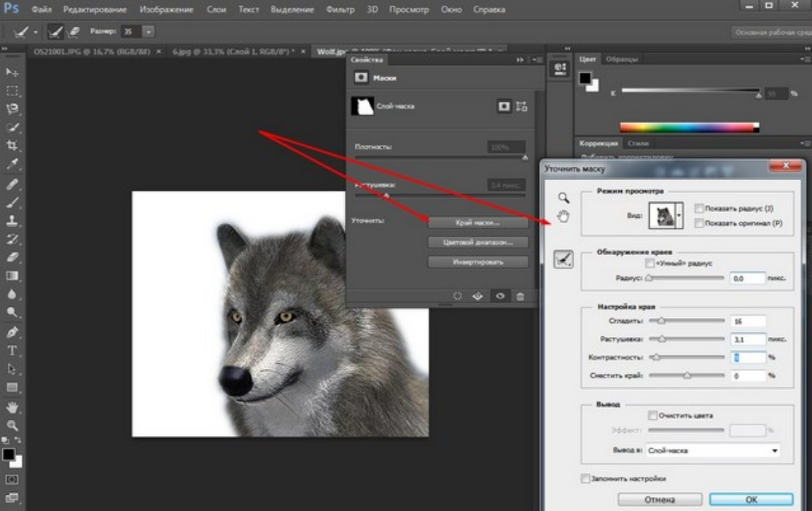Enable the Smart Radius checkbox
The image size is (812, 511).
[x=650, y=263]
